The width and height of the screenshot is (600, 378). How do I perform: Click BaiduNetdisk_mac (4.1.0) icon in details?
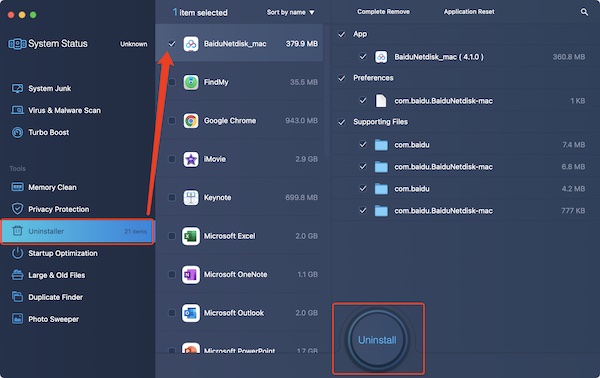coord(381,57)
